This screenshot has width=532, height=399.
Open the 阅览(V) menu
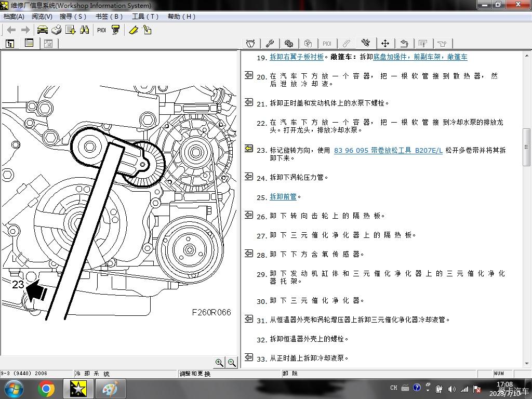[x=42, y=16]
